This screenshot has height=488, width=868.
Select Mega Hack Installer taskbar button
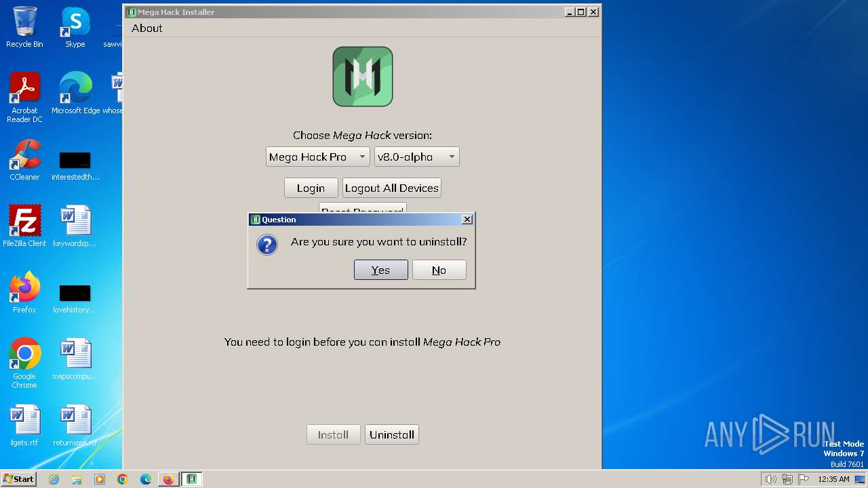coord(192,479)
